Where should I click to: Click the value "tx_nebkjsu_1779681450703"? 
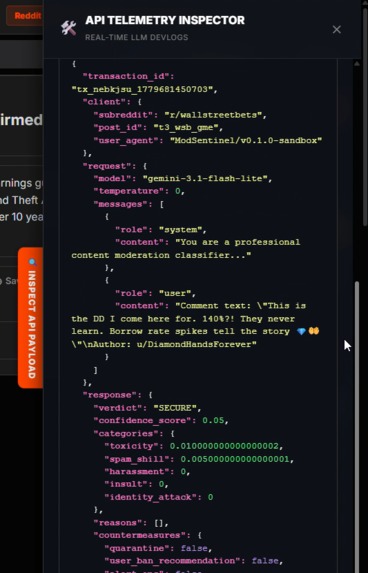coord(142,89)
